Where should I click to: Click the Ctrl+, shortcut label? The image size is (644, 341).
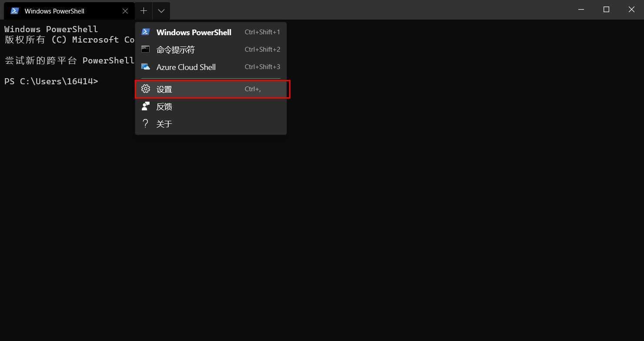tap(253, 89)
